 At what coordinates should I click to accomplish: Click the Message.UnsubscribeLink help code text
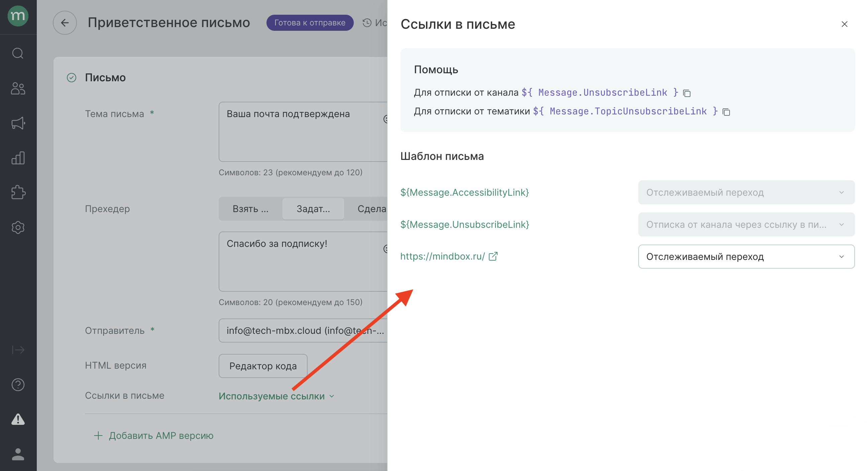(600, 92)
